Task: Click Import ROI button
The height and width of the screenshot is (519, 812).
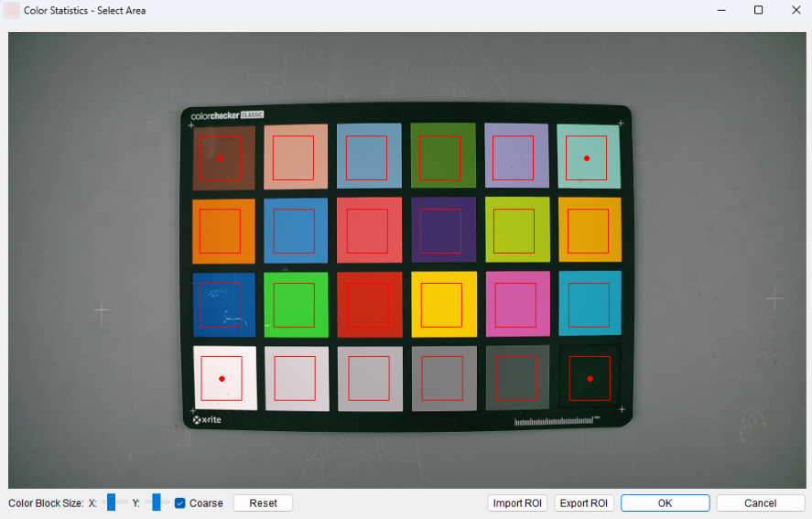Action: (517, 503)
